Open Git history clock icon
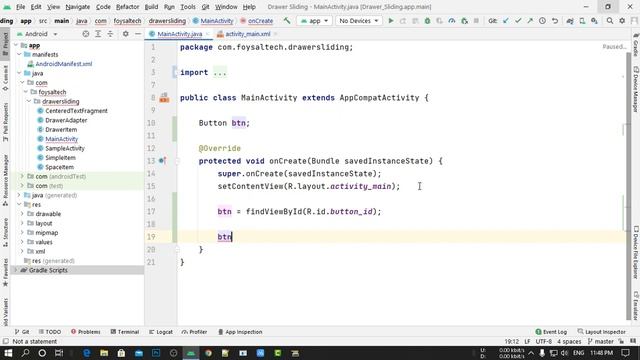Viewport: 640px width, 360px height. coord(542,20)
